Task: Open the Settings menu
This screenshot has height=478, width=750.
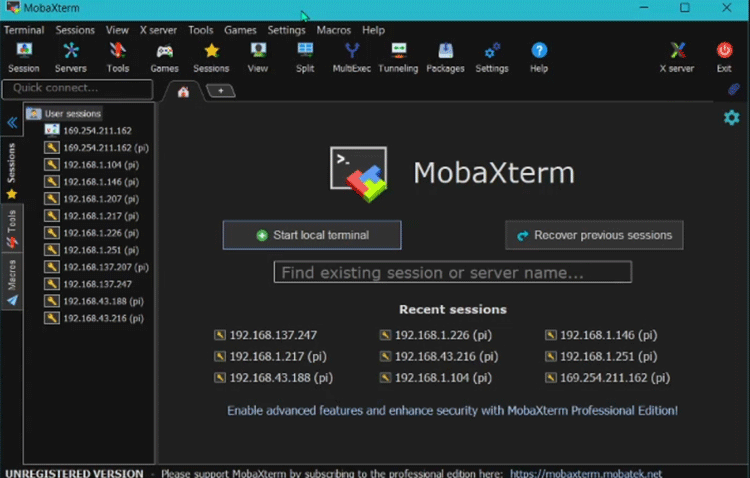Action: [x=287, y=30]
